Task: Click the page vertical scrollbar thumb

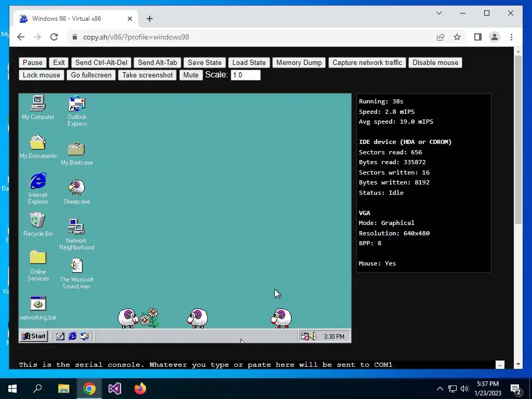Action: 518,139
